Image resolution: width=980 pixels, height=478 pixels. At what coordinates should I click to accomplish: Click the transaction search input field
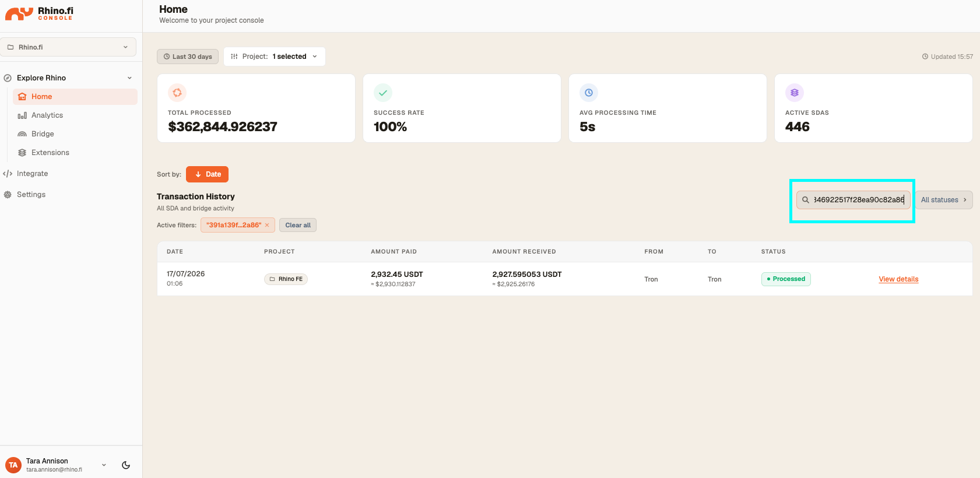coord(853,200)
